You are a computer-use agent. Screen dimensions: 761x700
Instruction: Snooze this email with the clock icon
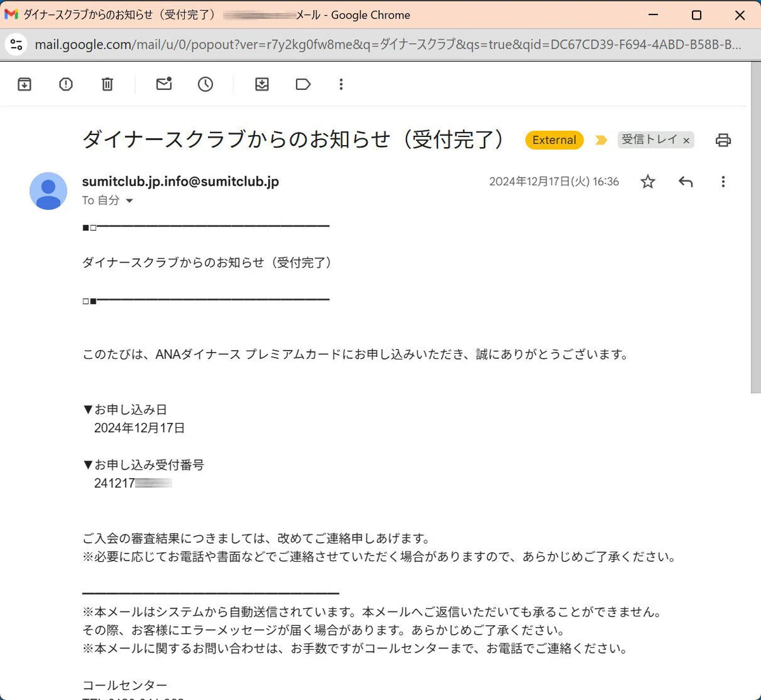coord(205,84)
